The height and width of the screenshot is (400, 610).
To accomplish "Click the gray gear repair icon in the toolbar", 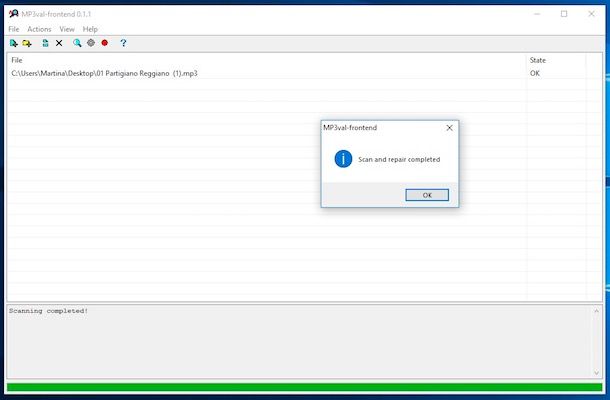I will point(91,43).
